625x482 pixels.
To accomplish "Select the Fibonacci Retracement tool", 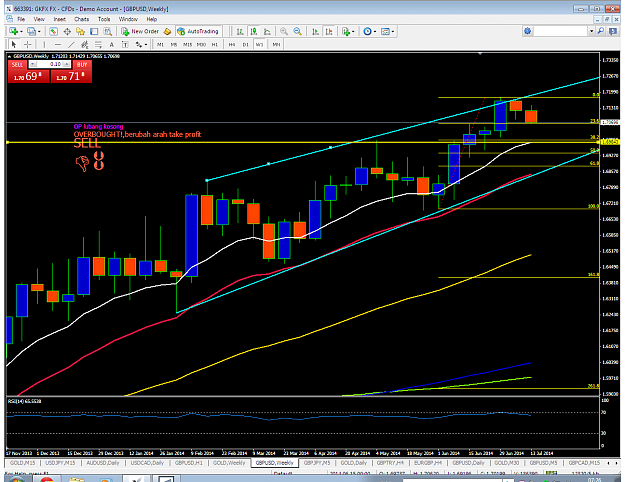I will [x=98, y=45].
